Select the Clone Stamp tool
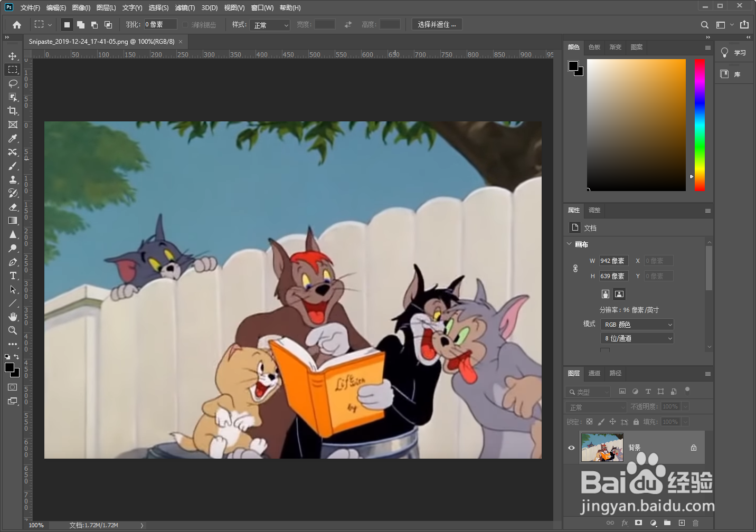The width and height of the screenshot is (756, 532). point(13,179)
